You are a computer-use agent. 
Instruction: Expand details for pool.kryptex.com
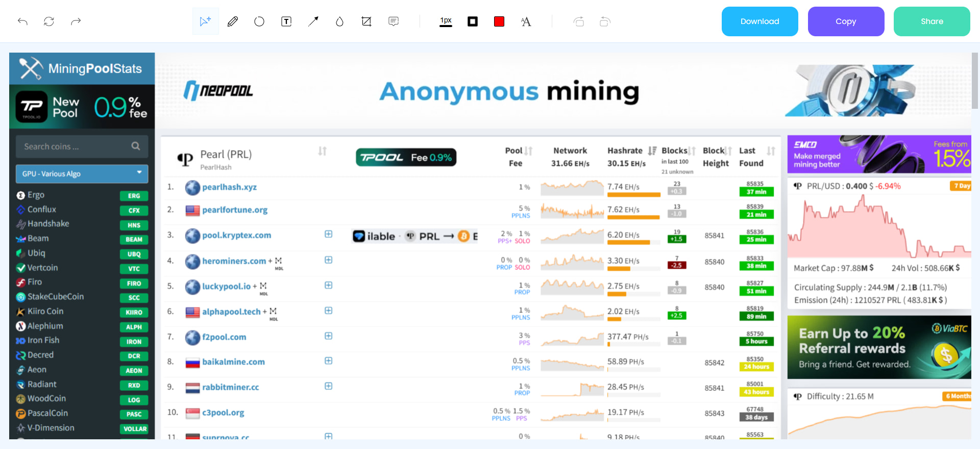[x=329, y=234]
